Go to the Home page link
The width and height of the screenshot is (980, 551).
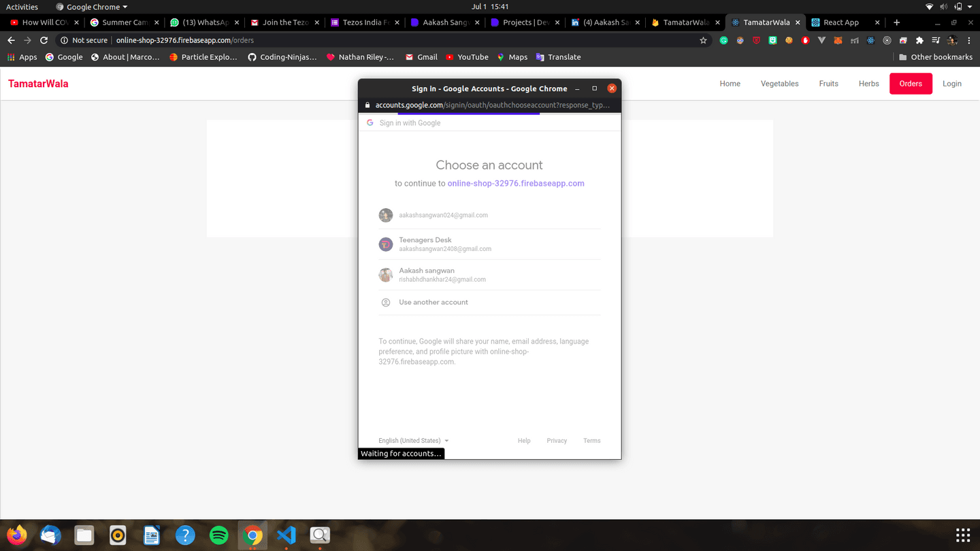[730, 84]
